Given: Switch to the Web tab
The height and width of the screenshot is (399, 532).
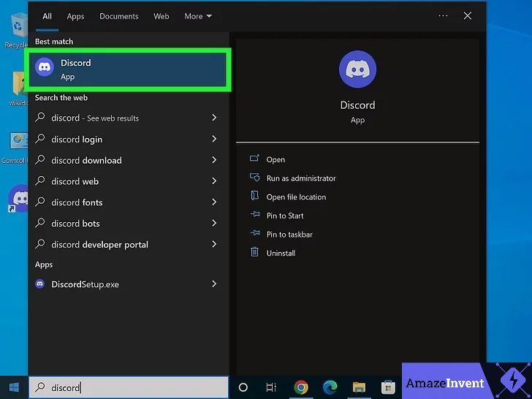Looking at the screenshot, I should pyautogui.click(x=161, y=16).
